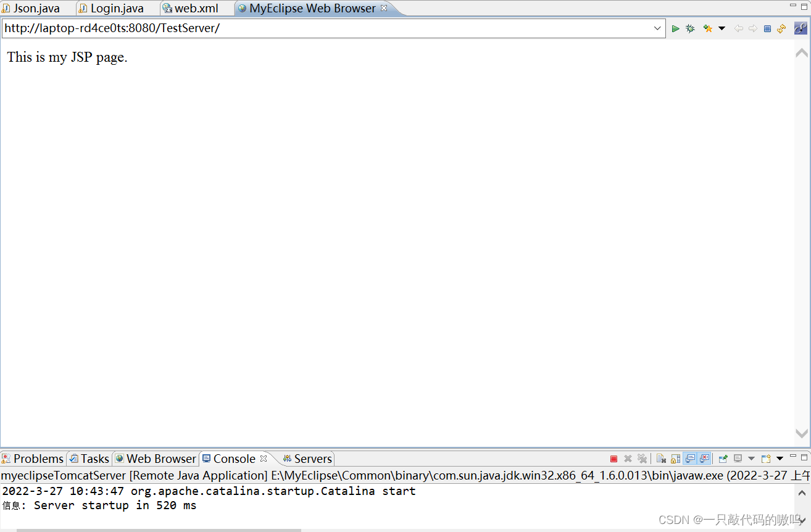Image resolution: width=811 pixels, height=532 pixels.
Task: Open the favorites dropdown arrow
Action: (x=722, y=28)
